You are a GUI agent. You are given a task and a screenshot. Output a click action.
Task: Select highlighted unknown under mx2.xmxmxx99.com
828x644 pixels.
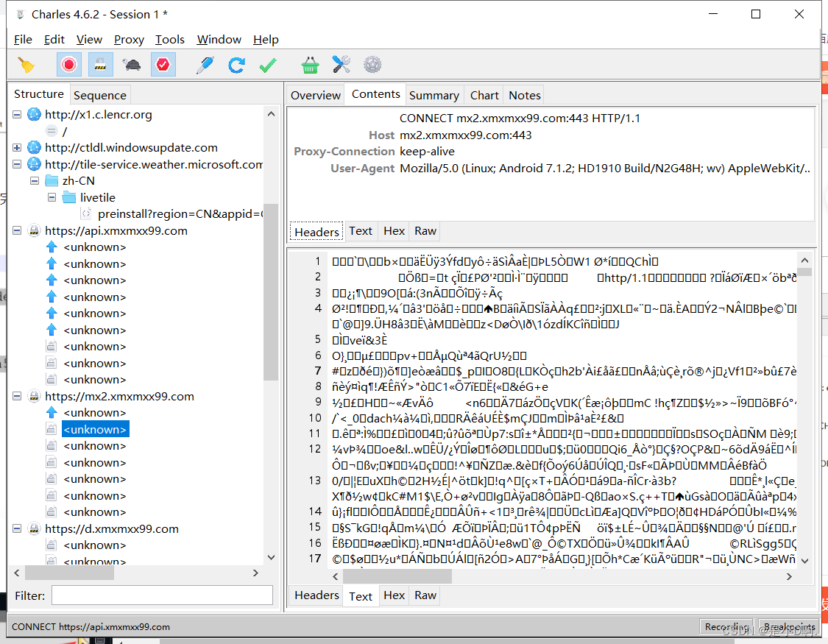pos(95,429)
